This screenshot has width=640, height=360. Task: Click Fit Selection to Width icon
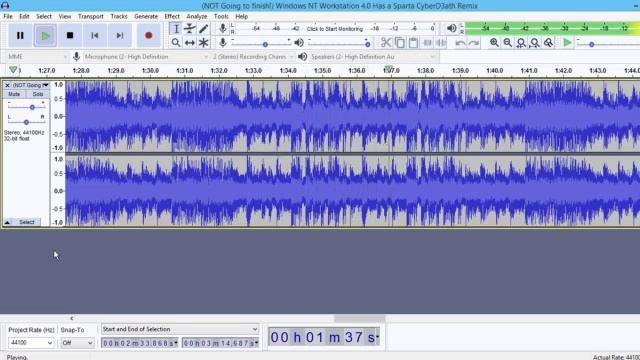(x=521, y=42)
